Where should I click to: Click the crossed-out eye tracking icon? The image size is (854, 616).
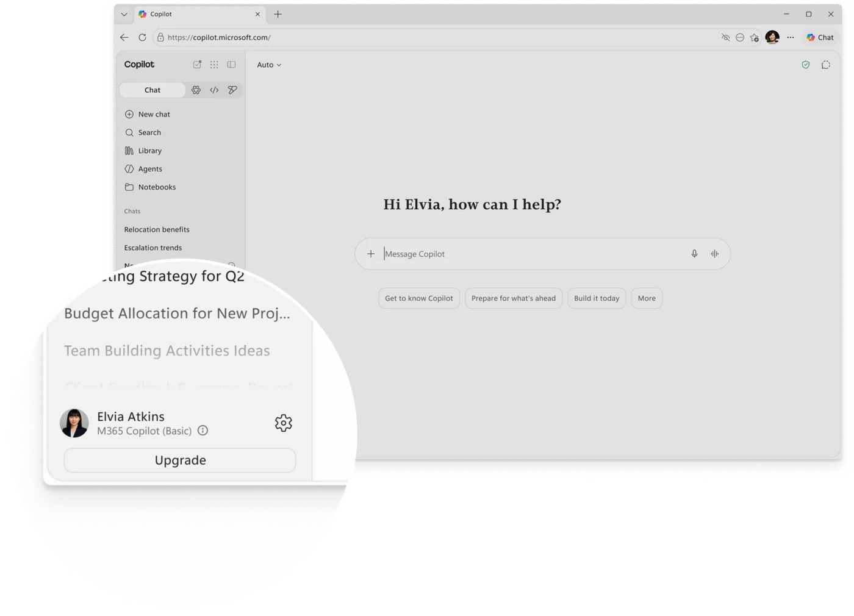725,37
